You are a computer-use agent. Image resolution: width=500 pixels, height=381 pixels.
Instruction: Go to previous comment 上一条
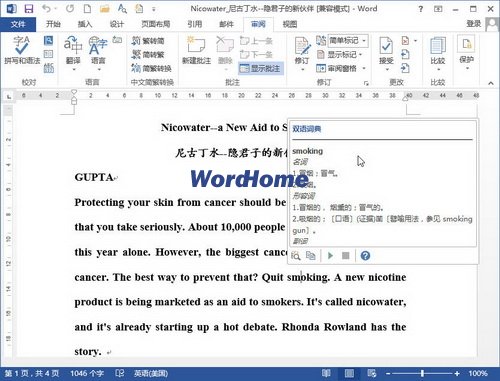click(x=257, y=41)
